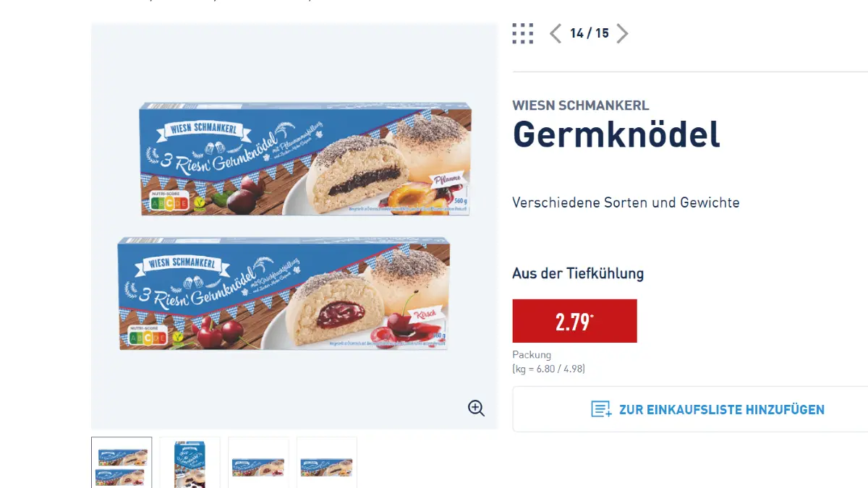This screenshot has width=868, height=488.
Task: Select the third product thumbnail
Action: [x=258, y=463]
